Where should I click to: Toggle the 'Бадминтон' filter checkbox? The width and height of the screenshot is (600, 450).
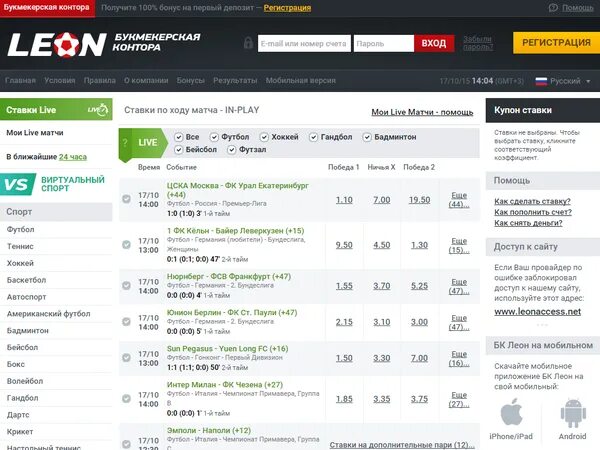pos(367,137)
